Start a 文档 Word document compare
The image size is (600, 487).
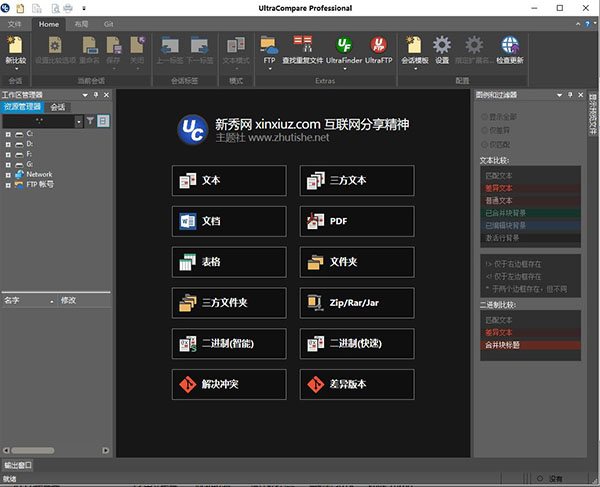[x=229, y=221]
